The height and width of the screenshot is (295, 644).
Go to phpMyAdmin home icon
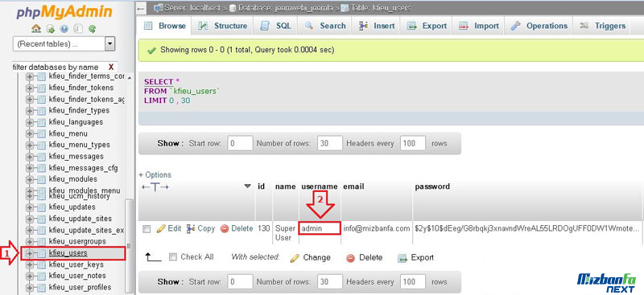tap(36, 29)
